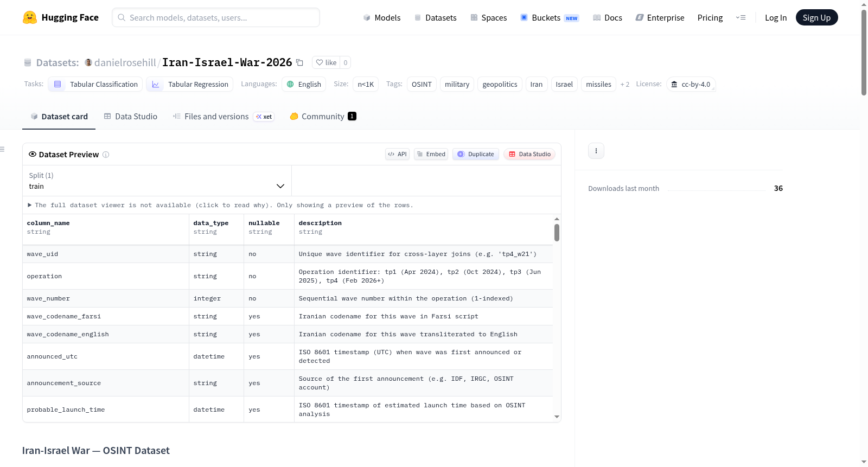Open the Datasets page
Viewport: 868px width, 467px height.
435,17
